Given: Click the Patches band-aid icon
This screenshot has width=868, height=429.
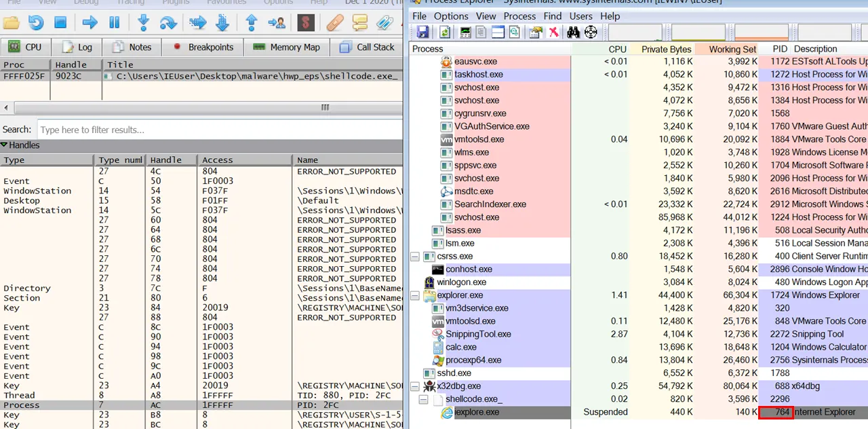Looking at the screenshot, I should [x=335, y=22].
